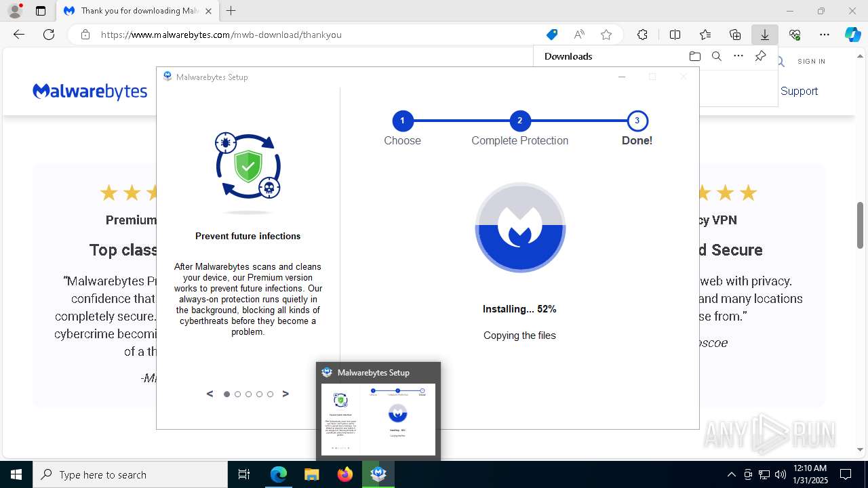Click Copying the files status text
Image resolution: width=868 pixels, height=488 pixels.
pyautogui.click(x=519, y=335)
